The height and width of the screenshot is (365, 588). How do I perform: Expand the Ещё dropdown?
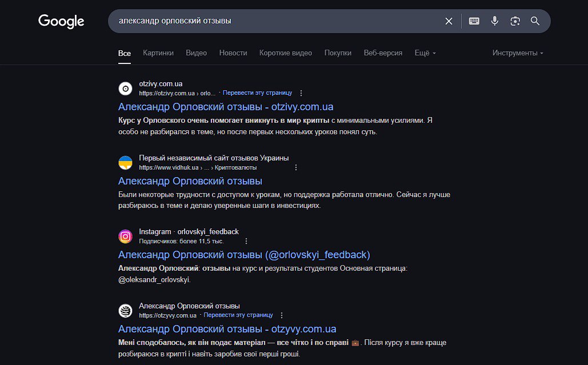[x=425, y=53]
